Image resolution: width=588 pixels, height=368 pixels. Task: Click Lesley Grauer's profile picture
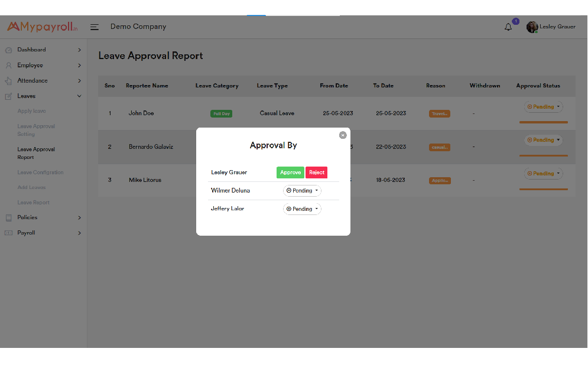click(x=532, y=27)
